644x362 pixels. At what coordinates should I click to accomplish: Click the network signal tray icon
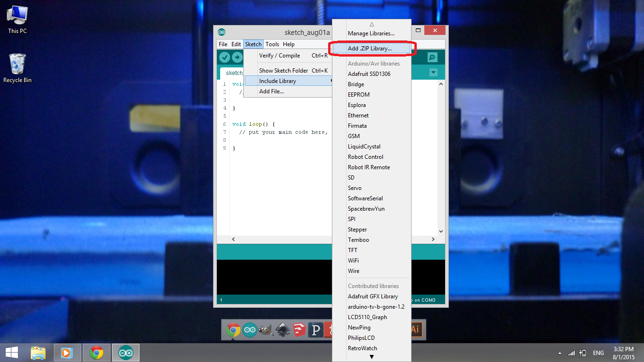571,353
